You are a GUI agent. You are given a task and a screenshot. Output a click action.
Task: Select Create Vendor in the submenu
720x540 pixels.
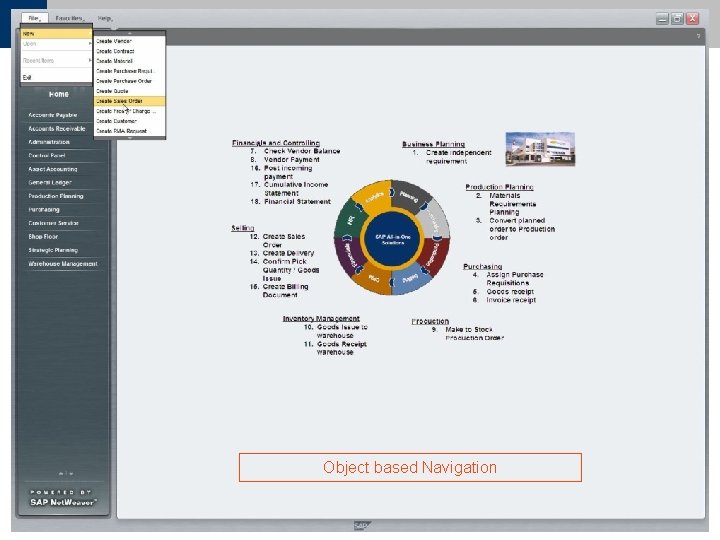pos(129,41)
